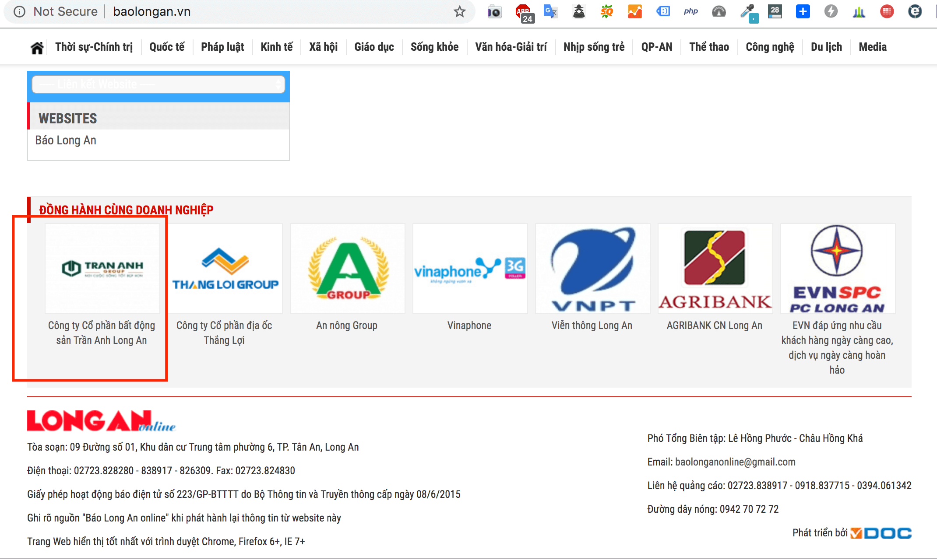Open the Báo Long An website link

[x=66, y=140]
